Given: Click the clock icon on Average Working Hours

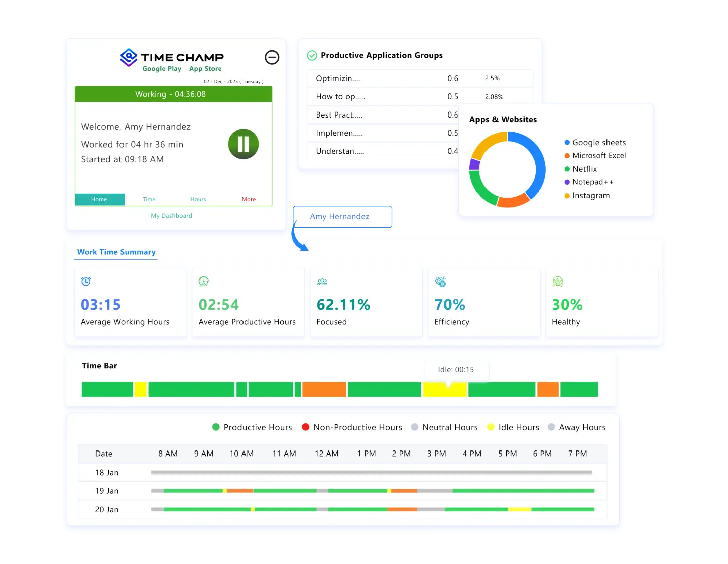Looking at the screenshot, I should click(86, 281).
